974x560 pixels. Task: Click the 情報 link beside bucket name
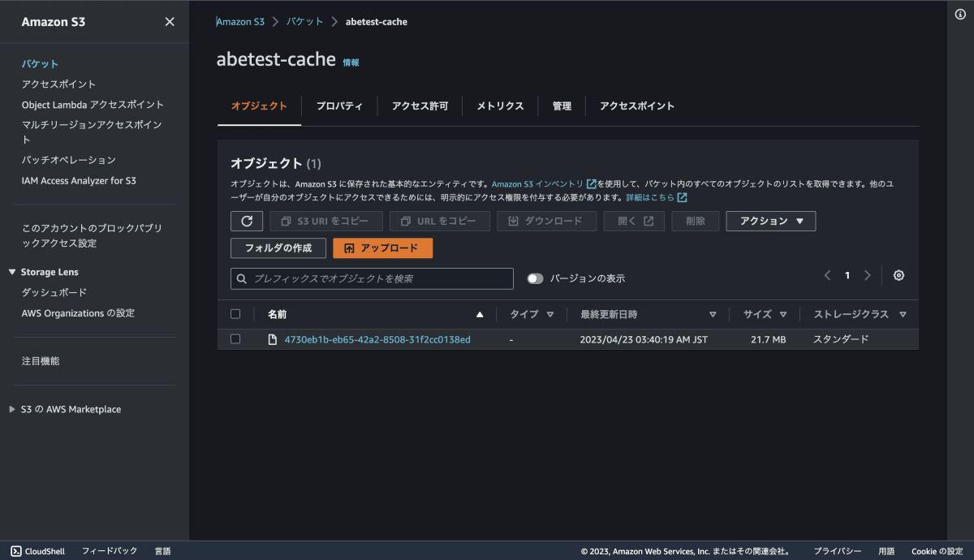351,62
